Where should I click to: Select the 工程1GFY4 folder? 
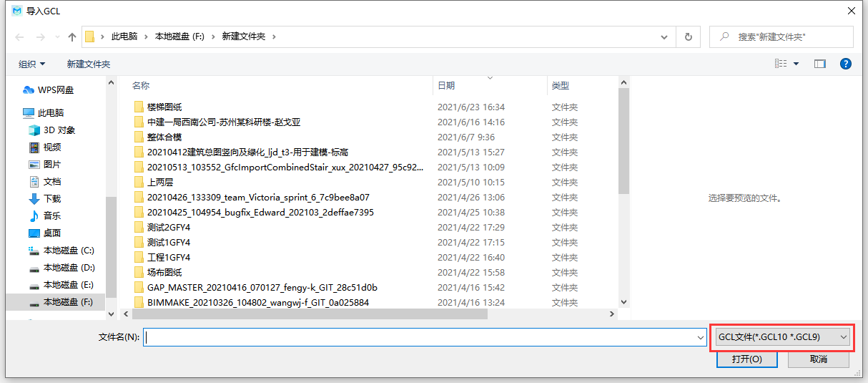tap(169, 258)
